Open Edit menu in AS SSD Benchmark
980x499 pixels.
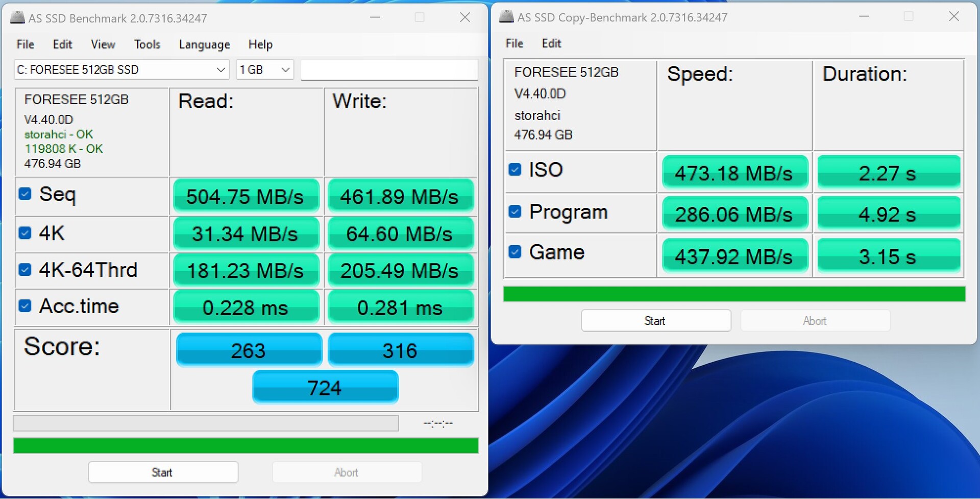coord(62,44)
